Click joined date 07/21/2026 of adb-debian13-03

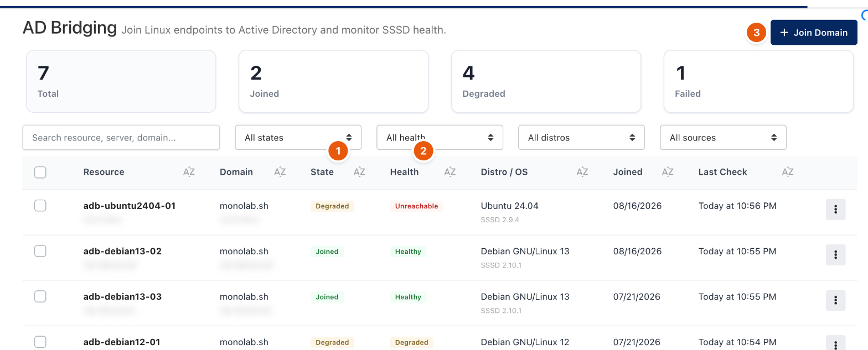637,296
